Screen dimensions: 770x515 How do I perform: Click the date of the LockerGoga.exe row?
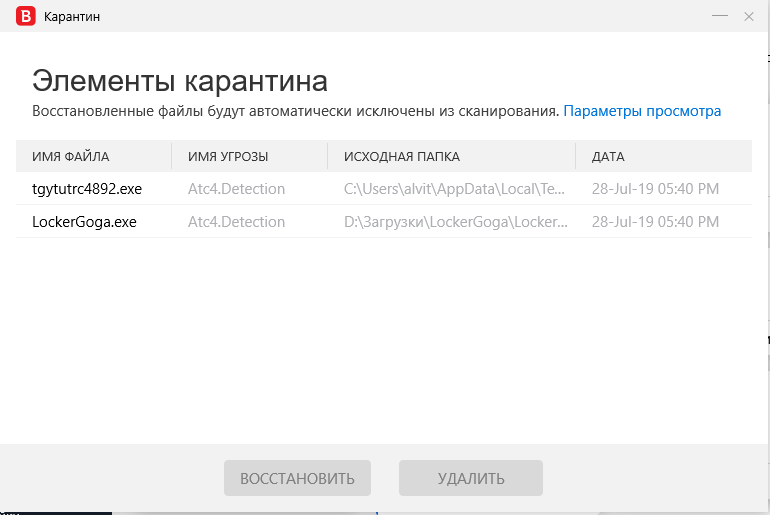[655, 221]
